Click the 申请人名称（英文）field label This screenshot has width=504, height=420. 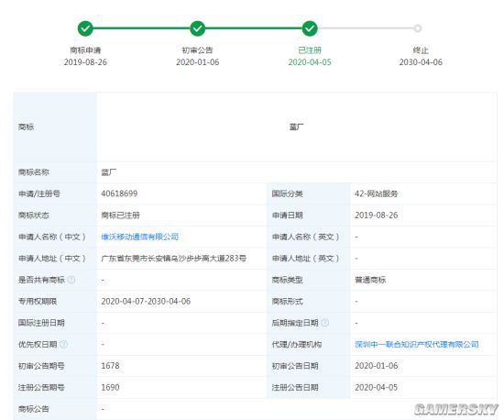pos(306,237)
